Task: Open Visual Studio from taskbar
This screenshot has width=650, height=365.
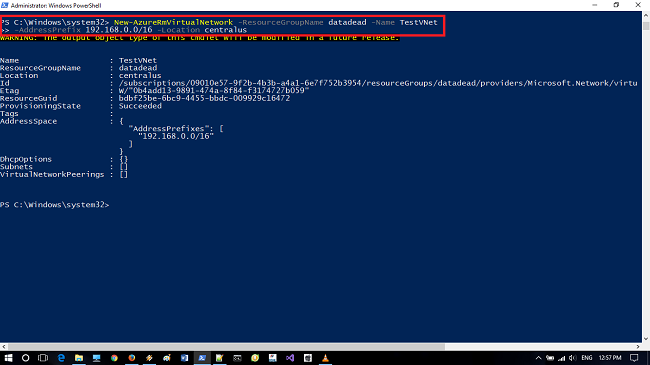Action: coord(290,358)
